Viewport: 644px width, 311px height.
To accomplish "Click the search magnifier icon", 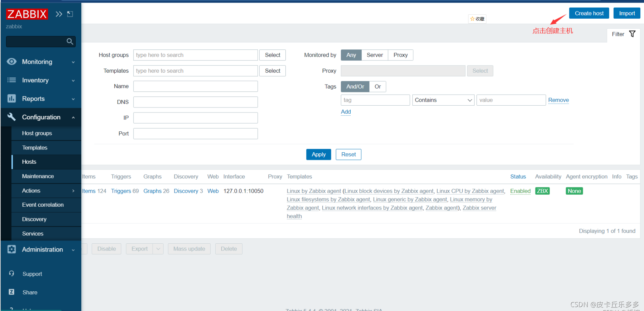I will (70, 42).
